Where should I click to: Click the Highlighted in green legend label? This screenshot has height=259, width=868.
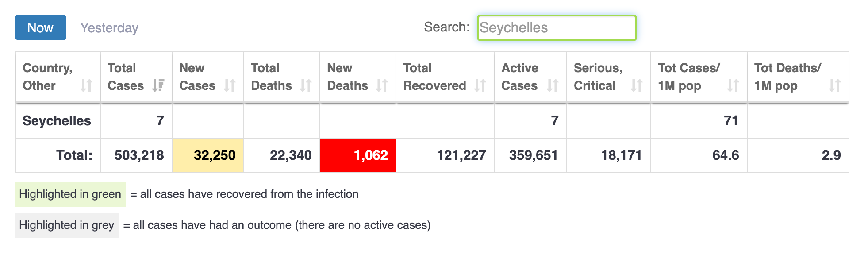[70, 194]
